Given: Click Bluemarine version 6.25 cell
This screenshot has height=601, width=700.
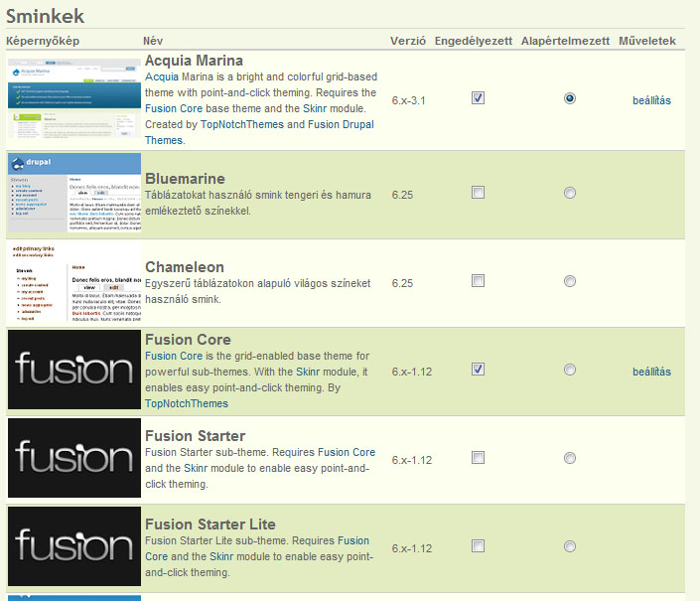Looking at the screenshot, I should tap(402, 195).
